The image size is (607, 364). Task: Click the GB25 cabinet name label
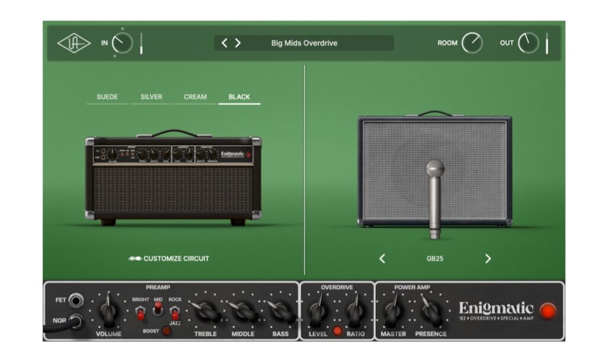[x=435, y=258]
